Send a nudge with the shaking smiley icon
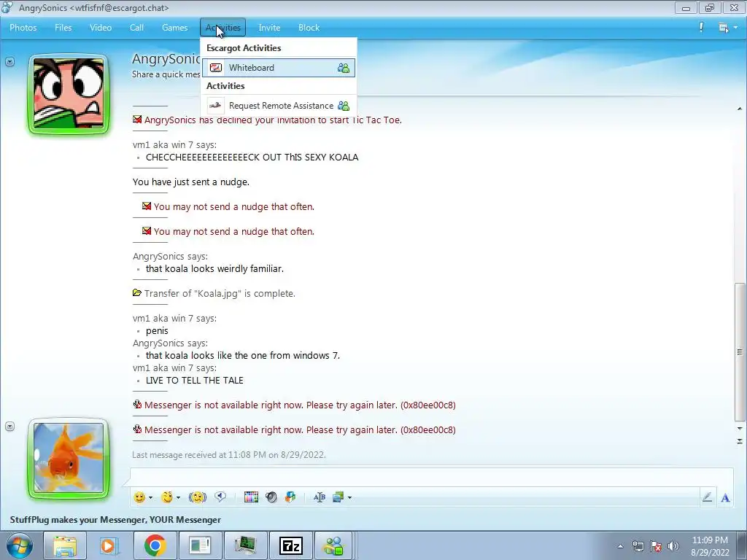 [197, 497]
